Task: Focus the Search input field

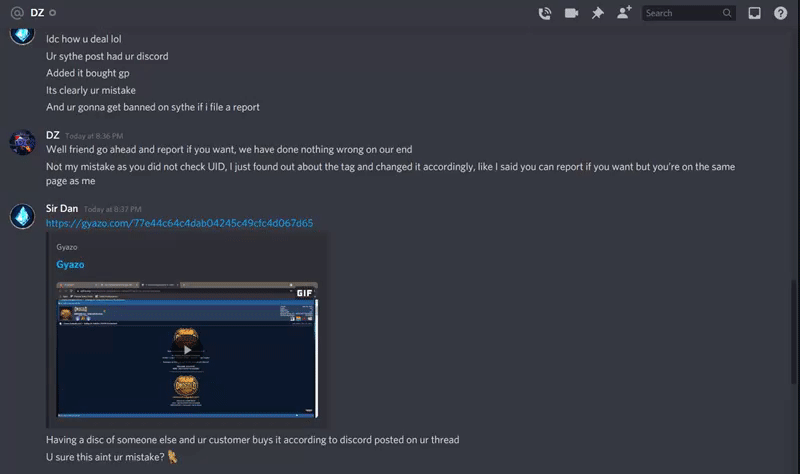Action: tap(682, 13)
